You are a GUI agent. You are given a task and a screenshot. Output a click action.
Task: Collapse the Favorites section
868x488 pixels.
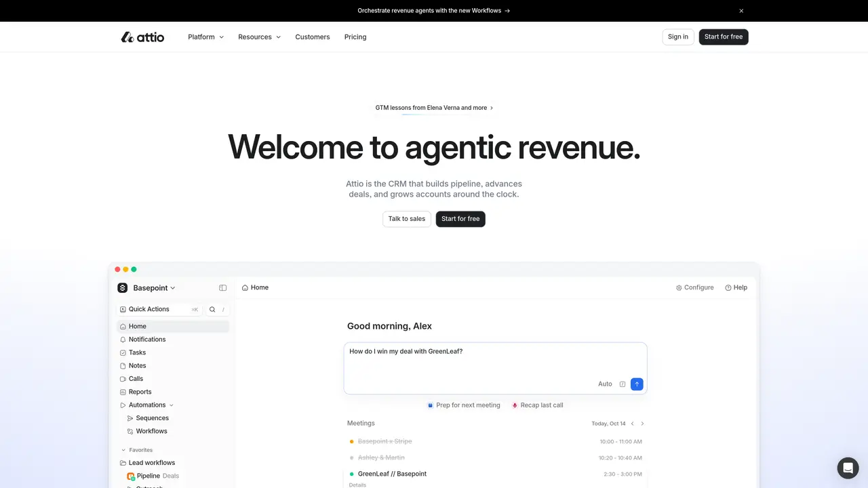(x=137, y=450)
